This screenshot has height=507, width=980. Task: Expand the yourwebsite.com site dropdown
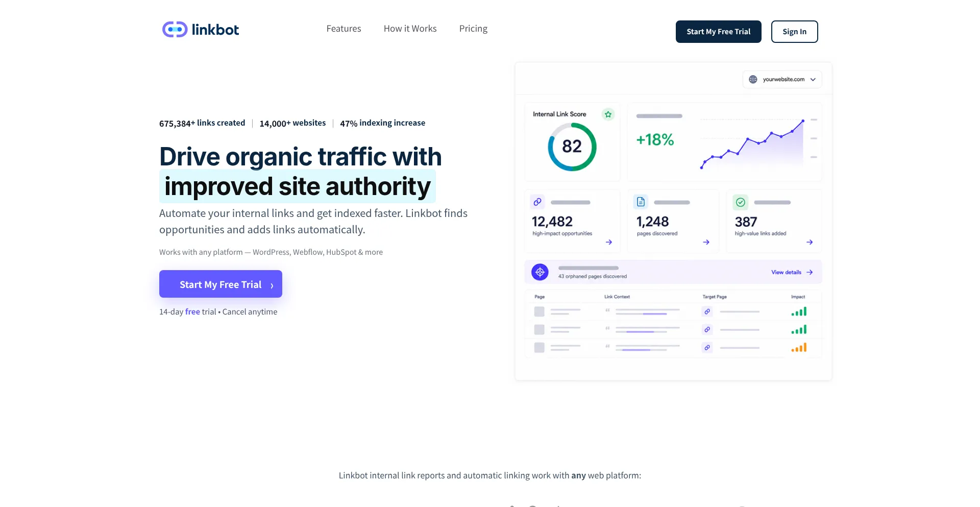coord(782,79)
